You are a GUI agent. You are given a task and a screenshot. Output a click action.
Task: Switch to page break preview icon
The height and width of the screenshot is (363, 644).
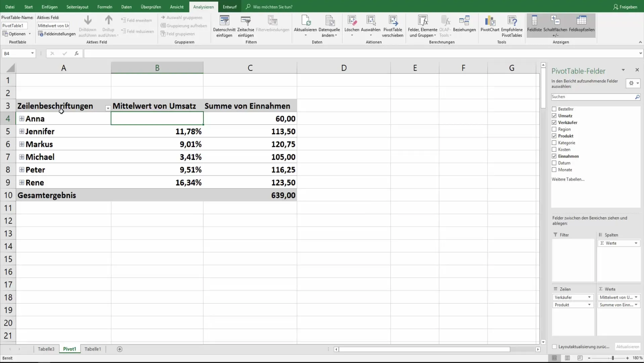[580, 358]
